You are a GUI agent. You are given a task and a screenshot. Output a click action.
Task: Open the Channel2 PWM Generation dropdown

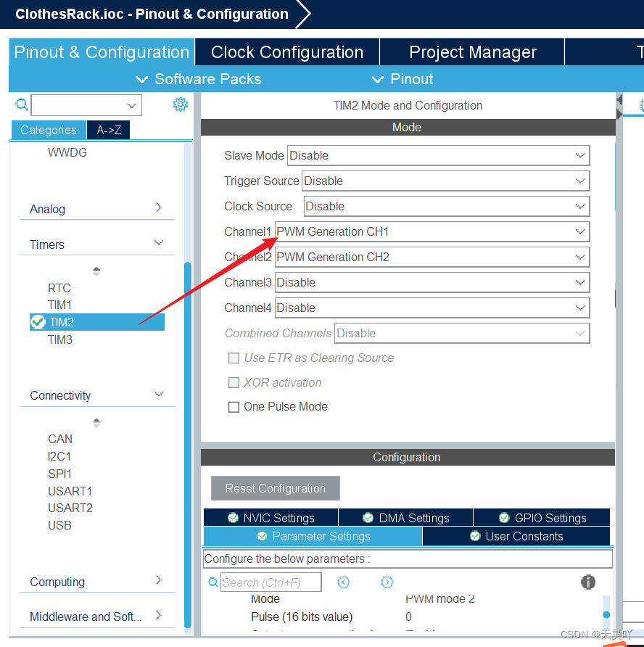click(432, 257)
